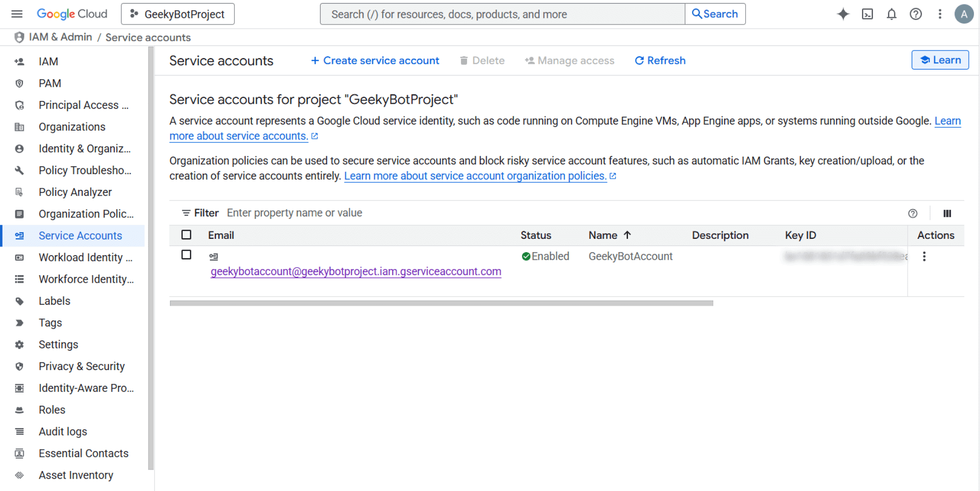This screenshot has width=980, height=491.
Task: Click the Workforce Identity sidebar icon
Action: point(19,279)
